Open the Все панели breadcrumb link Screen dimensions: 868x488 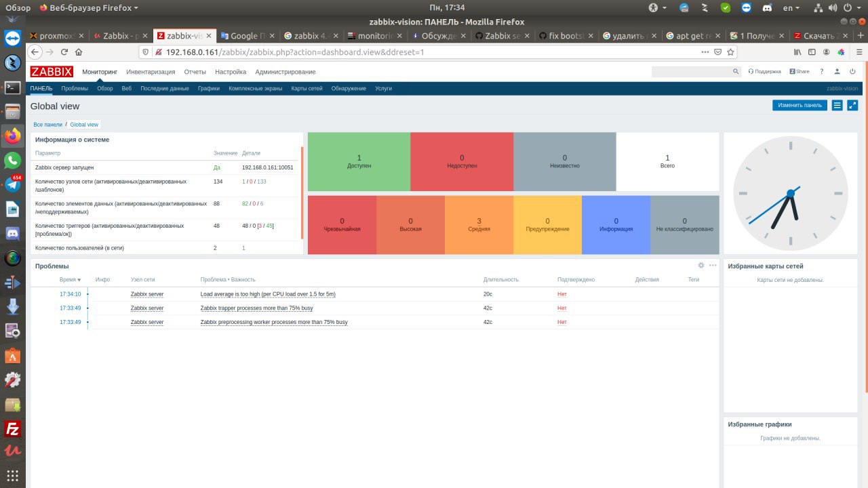(x=47, y=125)
